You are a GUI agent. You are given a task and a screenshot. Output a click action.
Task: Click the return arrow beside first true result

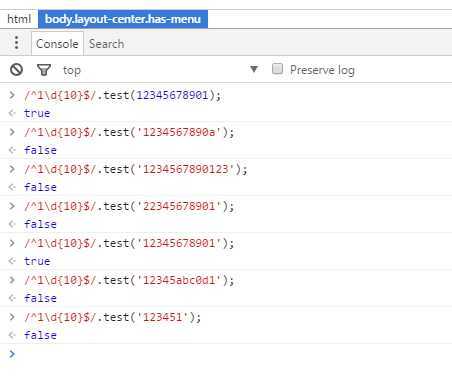[x=12, y=113]
